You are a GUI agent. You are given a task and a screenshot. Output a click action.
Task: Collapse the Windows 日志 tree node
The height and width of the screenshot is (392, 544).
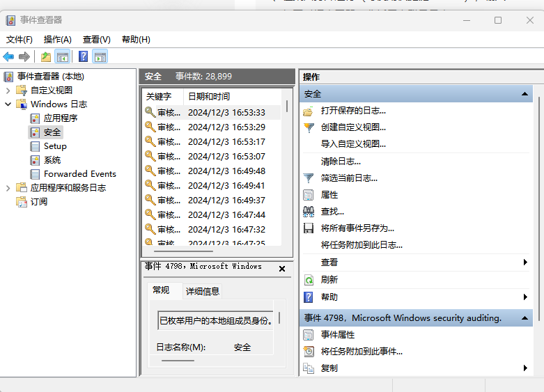[x=8, y=104]
